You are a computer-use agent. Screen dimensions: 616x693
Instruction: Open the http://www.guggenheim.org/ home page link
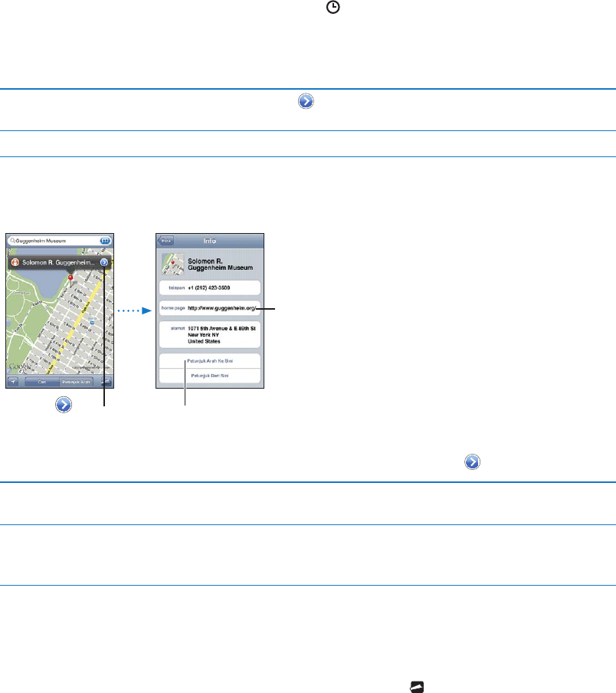pos(210,308)
